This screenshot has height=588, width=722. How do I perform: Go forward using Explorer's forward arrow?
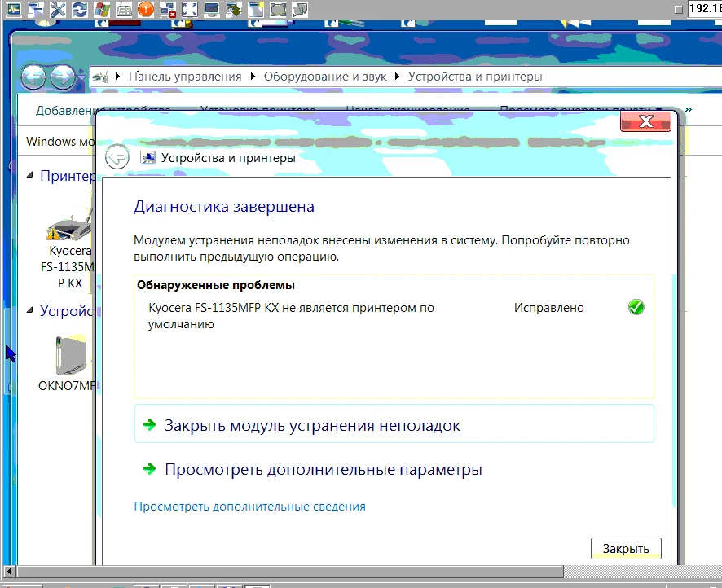[62, 77]
